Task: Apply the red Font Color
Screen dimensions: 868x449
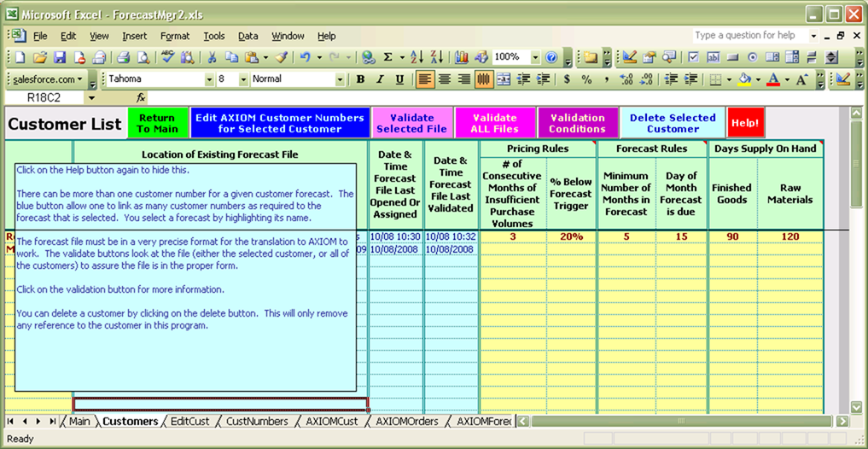Action: 773,79
